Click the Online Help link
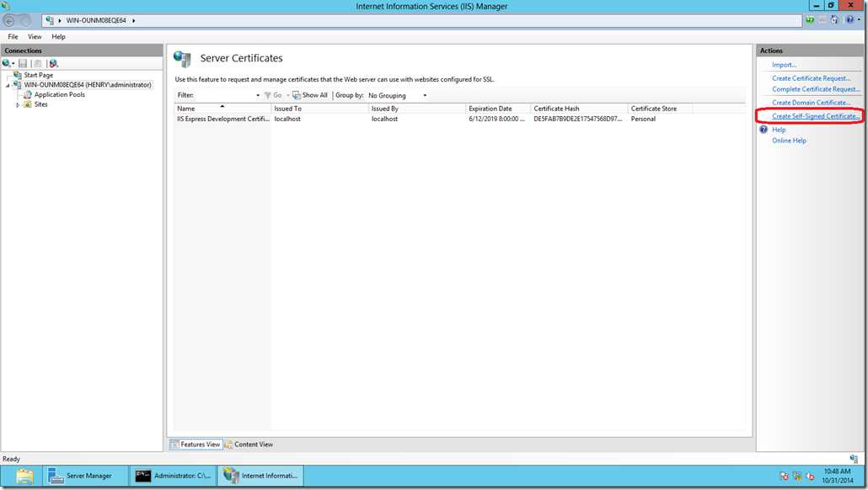868x490 pixels. click(x=789, y=141)
